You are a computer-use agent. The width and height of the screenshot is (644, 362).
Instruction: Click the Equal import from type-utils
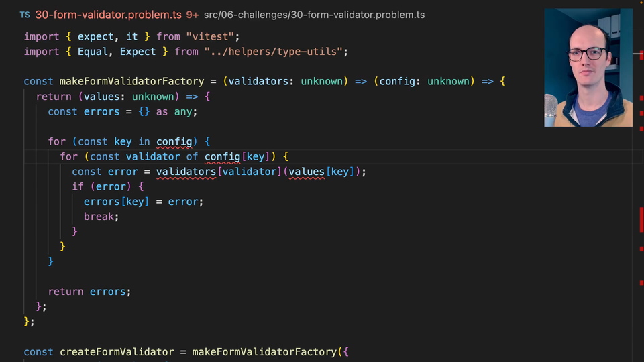tap(93, 52)
